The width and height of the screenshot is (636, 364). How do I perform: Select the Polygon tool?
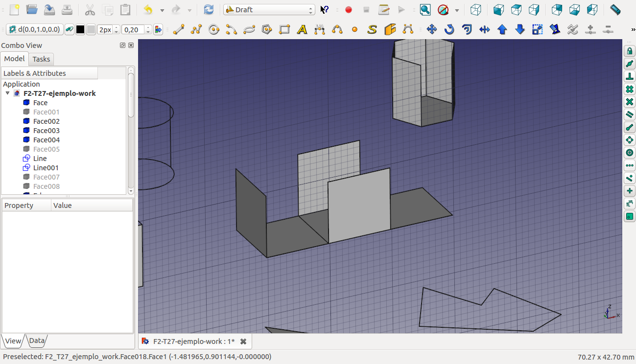267,30
